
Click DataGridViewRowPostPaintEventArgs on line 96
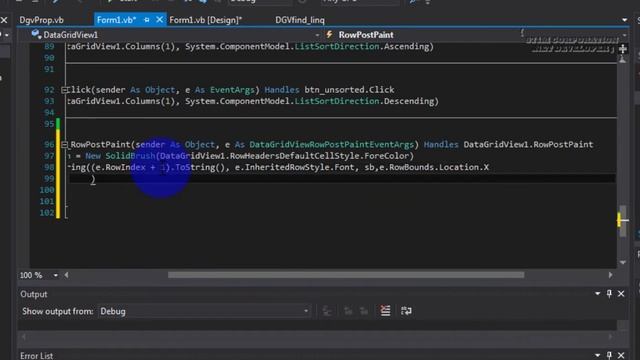pyautogui.click(x=331, y=144)
